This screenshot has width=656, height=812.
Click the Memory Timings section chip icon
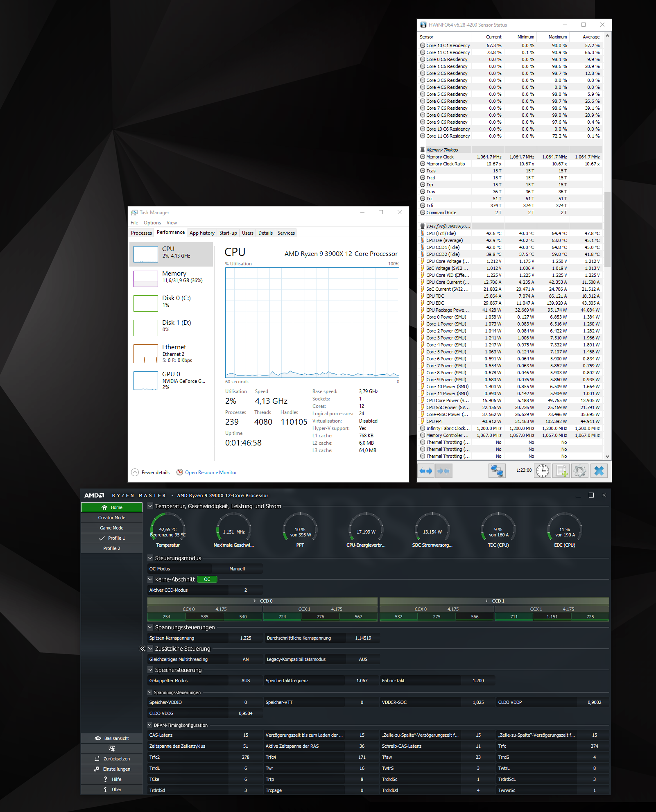[x=423, y=150]
